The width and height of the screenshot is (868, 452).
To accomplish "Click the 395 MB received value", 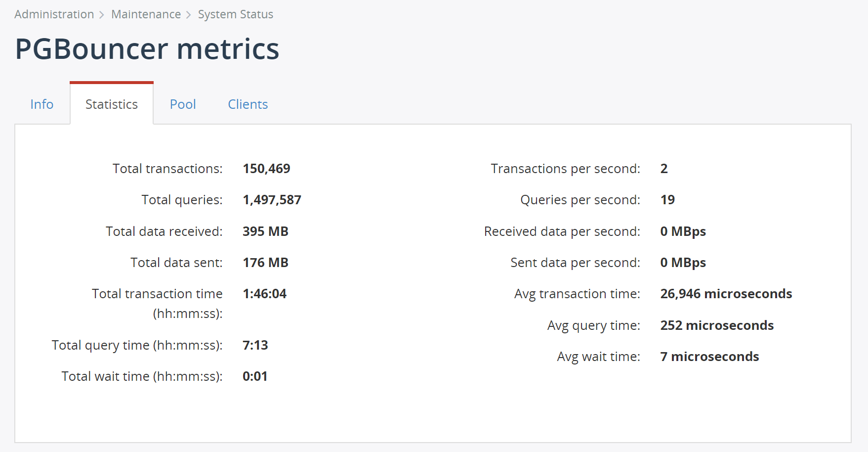I will click(266, 231).
